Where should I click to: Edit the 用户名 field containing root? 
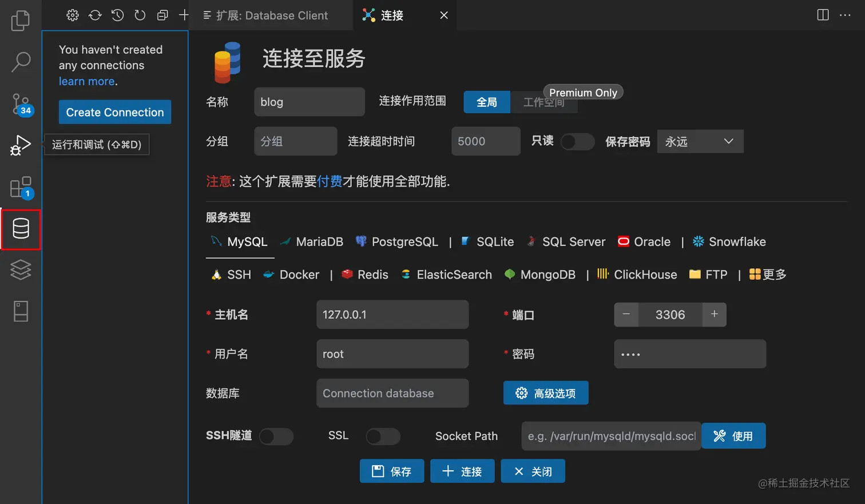pos(392,354)
